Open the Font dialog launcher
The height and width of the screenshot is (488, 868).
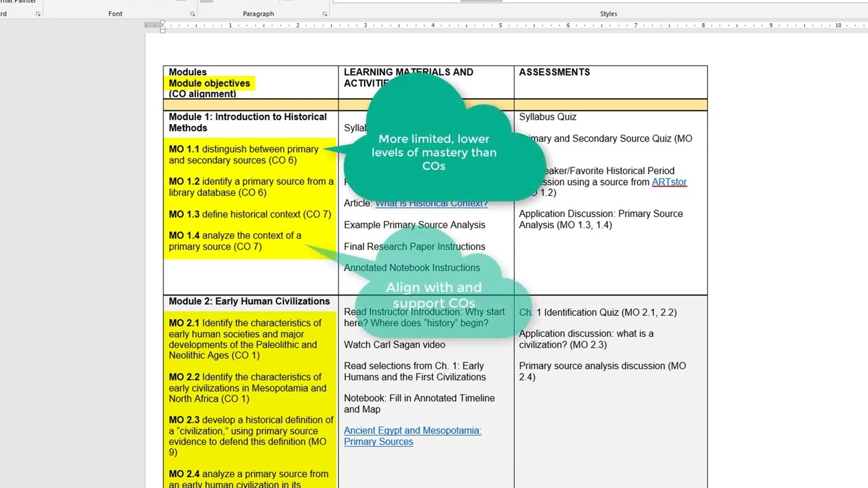(193, 14)
